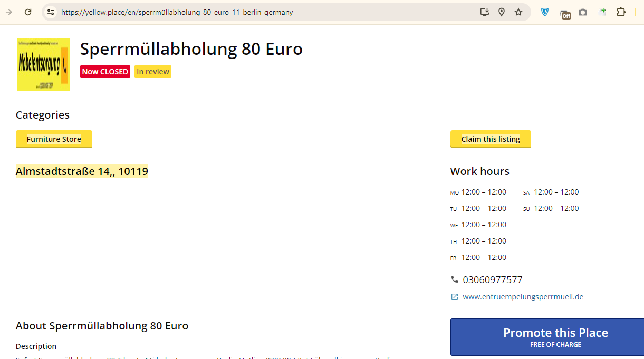Click the Now CLOSED status badge

point(105,72)
